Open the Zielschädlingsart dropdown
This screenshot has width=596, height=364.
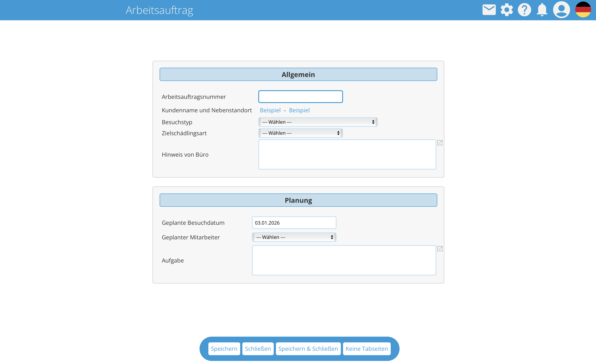(300, 133)
